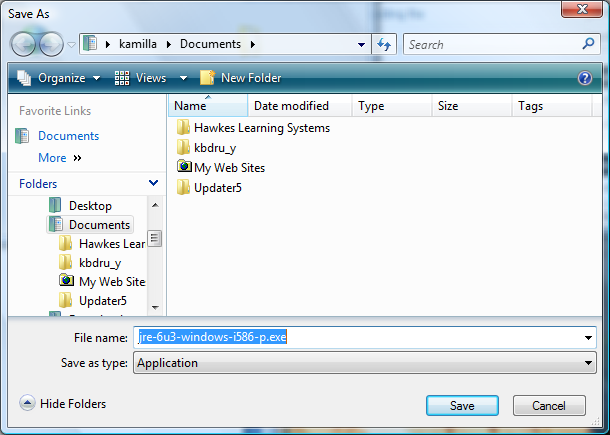
Task: Open the help question mark icon
Action: click(x=585, y=78)
